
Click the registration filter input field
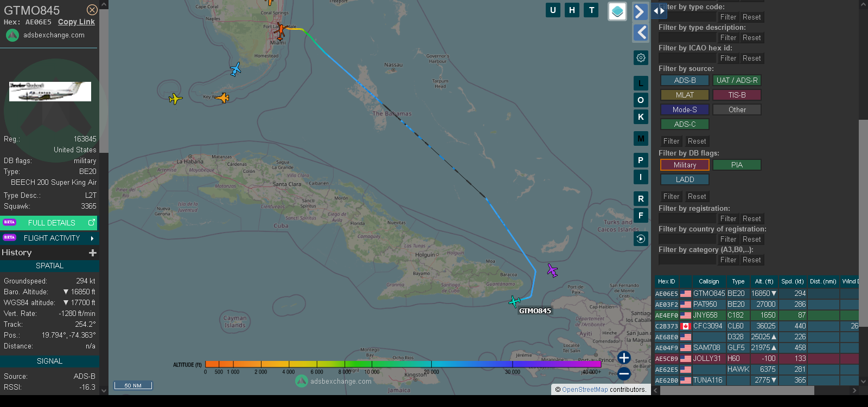(x=687, y=218)
